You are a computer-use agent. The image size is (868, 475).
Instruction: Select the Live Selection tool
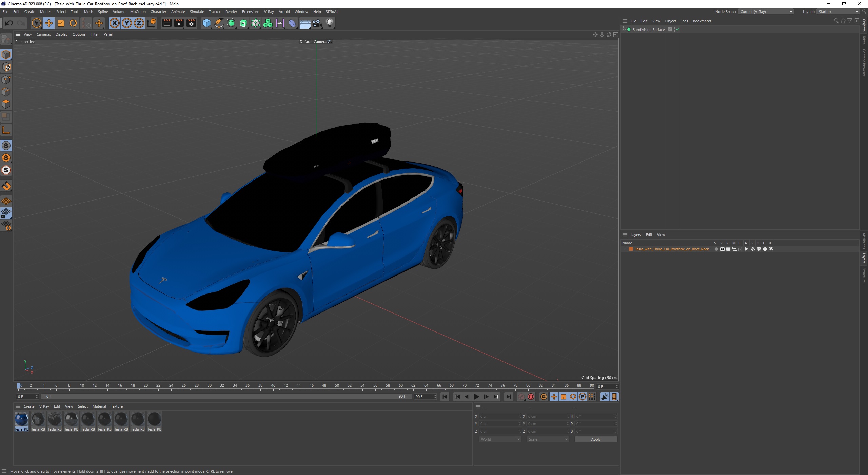(36, 23)
